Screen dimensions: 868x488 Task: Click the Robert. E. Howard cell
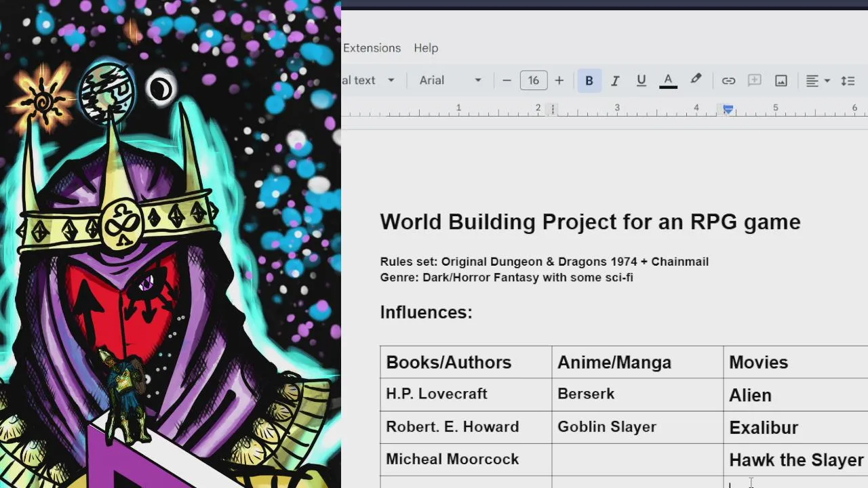(466, 427)
